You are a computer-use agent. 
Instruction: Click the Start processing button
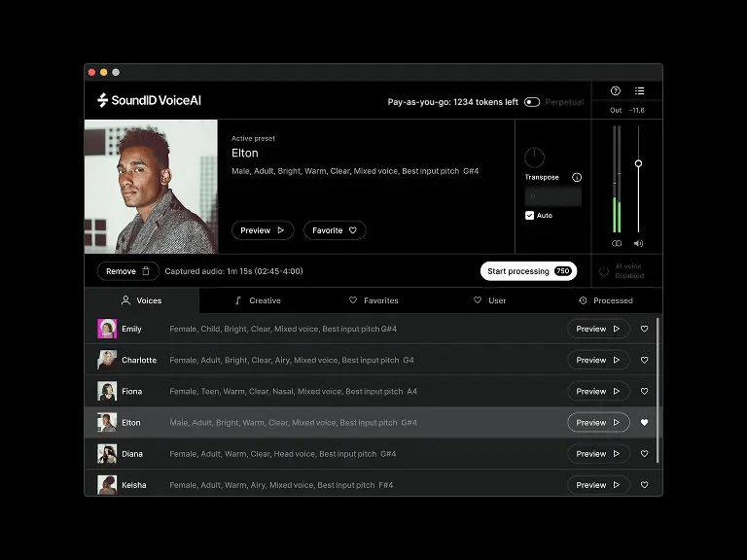point(528,271)
